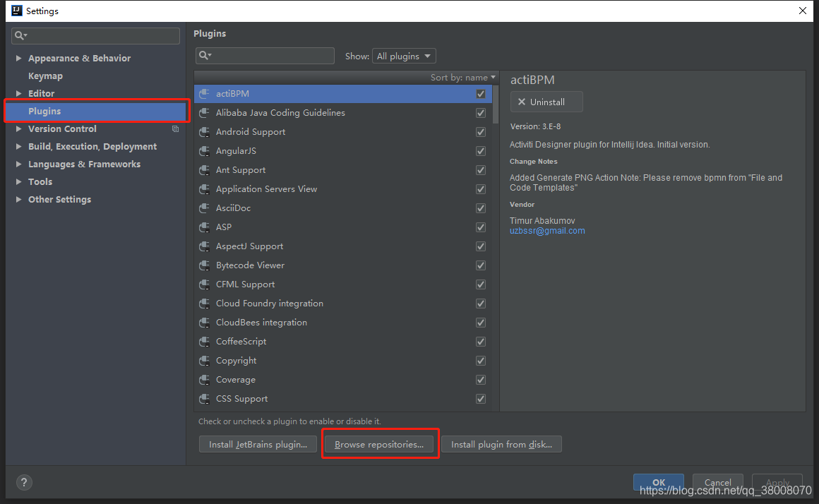Image resolution: width=819 pixels, height=504 pixels.
Task: Uncheck the CSS Support plugin
Action: pos(481,399)
